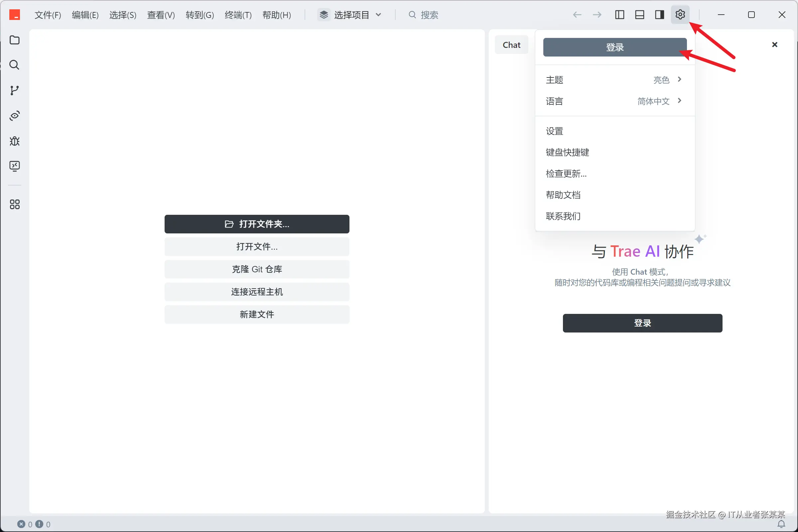Screen dimensions: 798x532
Task: Click the errors and warnings status indicator
Action: point(34,524)
